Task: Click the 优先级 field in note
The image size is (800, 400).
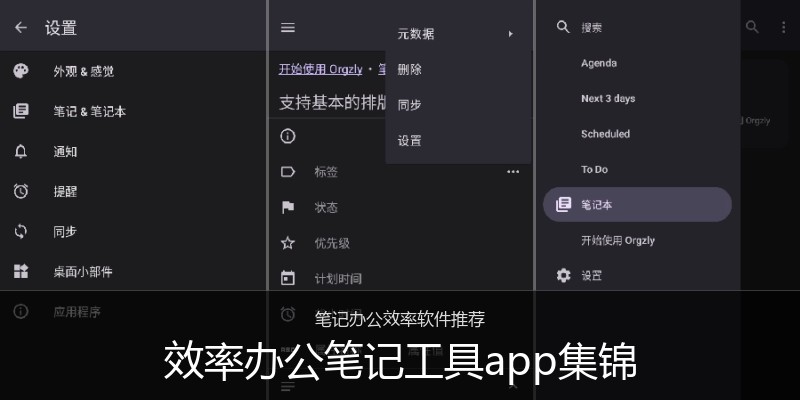Action: [332, 243]
